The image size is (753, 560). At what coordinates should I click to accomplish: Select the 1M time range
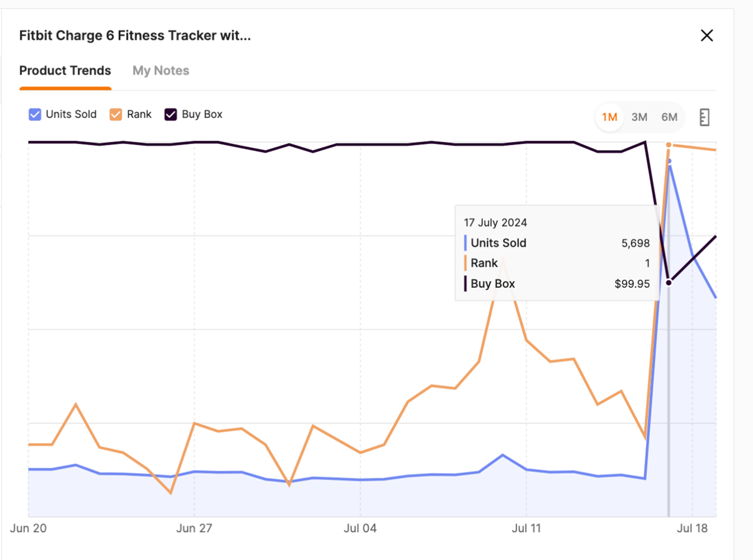pyautogui.click(x=609, y=117)
